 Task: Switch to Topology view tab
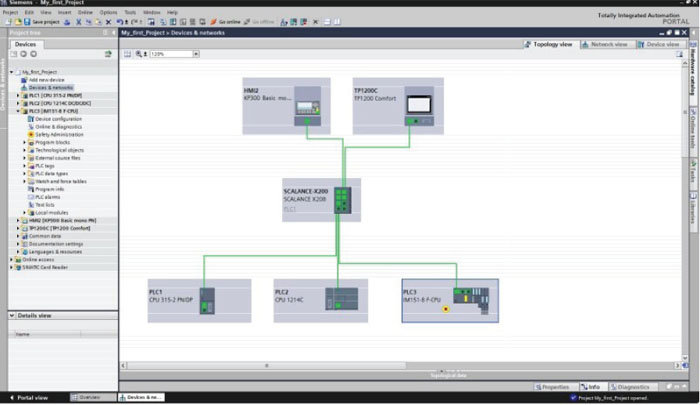(549, 44)
